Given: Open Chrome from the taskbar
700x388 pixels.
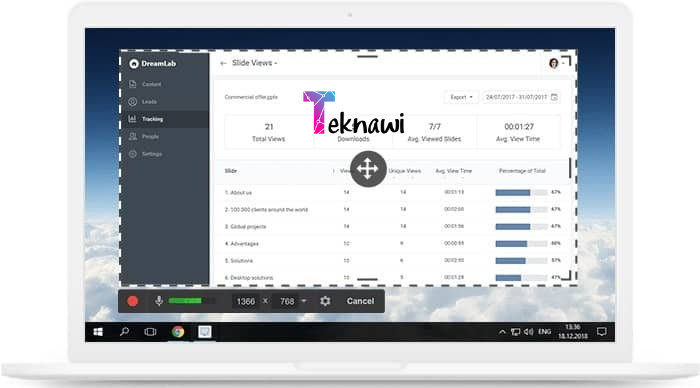Looking at the screenshot, I should (178, 332).
